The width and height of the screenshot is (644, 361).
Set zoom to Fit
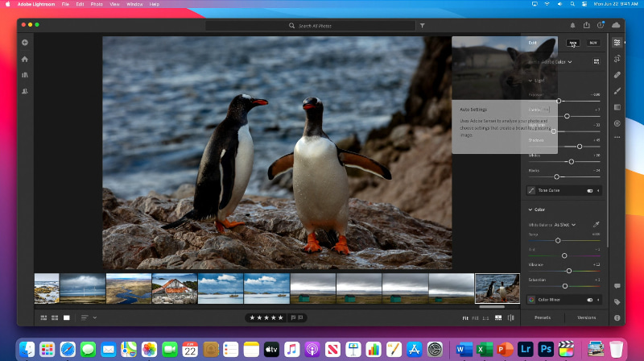(465, 318)
